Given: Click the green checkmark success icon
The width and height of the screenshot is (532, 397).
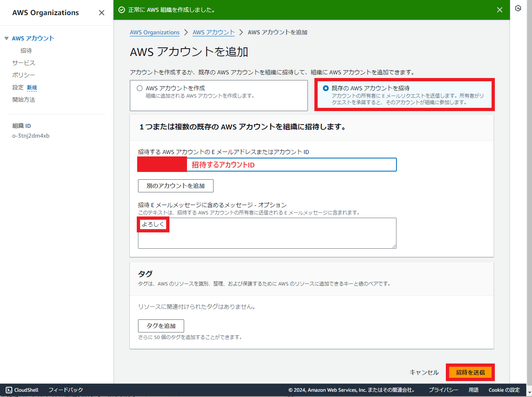Looking at the screenshot, I should [x=121, y=10].
